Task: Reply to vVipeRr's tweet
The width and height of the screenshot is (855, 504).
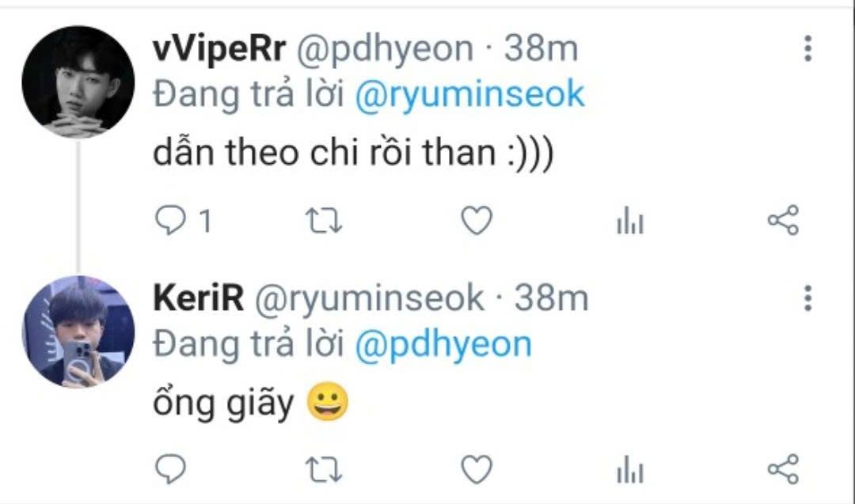Action: [x=171, y=221]
